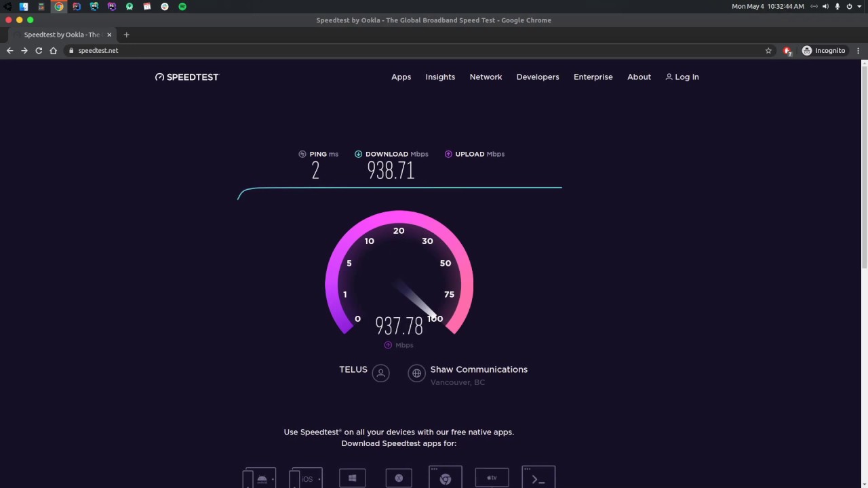Click the Shaw Communications server name

479,369
